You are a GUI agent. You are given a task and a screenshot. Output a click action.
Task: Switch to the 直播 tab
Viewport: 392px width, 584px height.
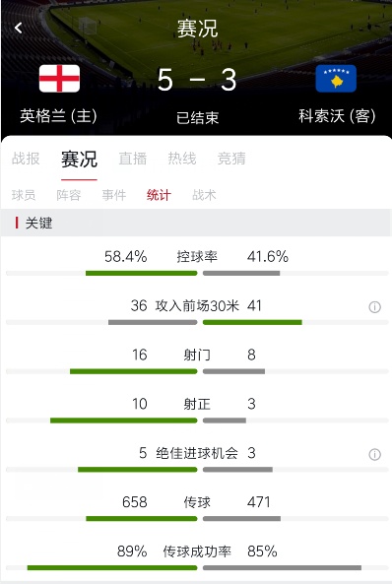click(x=133, y=159)
